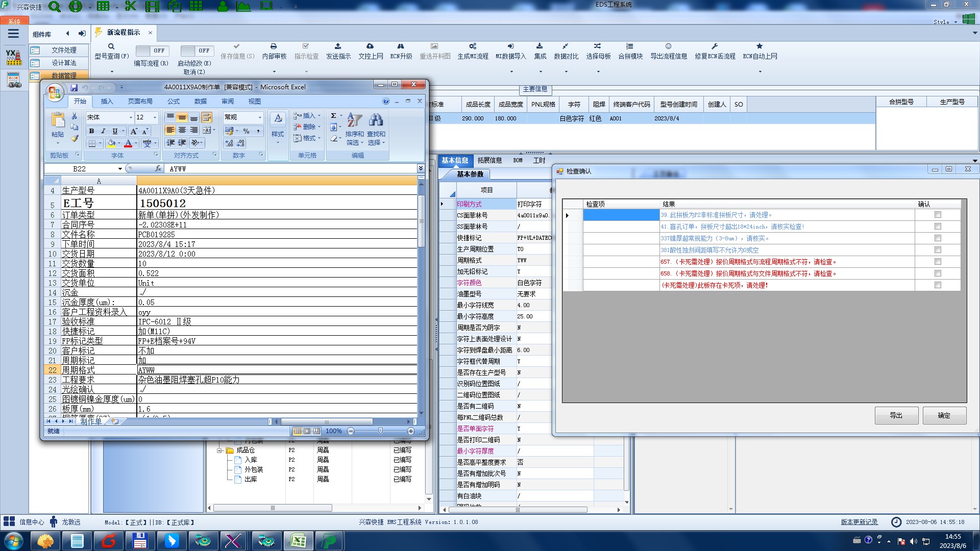Switch to Excel 页面布局 ribbon tab
The width and height of the screenshot is (980, 551).
pos(140,102)
